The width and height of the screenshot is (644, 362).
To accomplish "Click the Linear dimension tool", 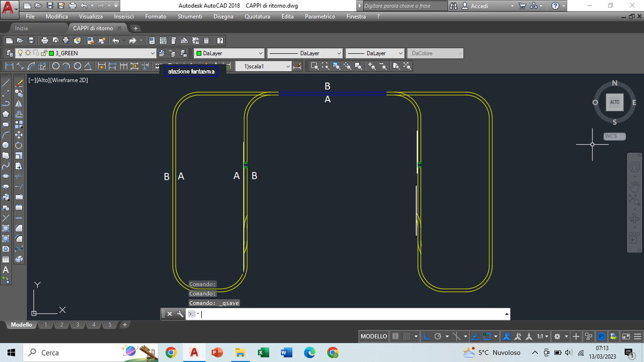I will (9, 66).
